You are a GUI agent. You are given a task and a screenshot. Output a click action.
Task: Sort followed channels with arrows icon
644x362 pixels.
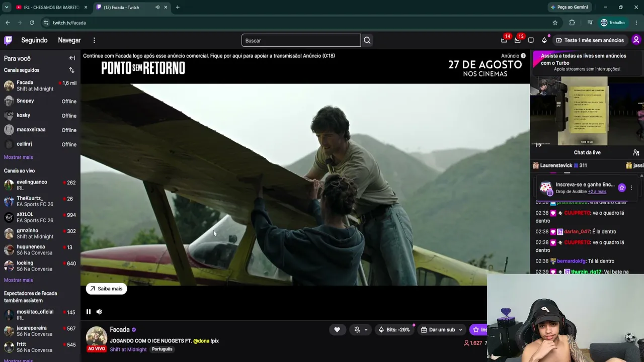tap(71, 70)
